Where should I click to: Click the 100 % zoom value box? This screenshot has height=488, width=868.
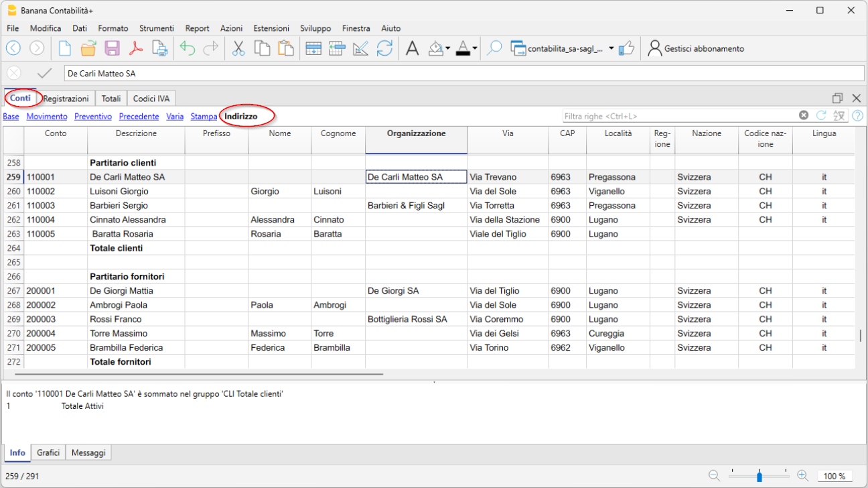(835, 477)
